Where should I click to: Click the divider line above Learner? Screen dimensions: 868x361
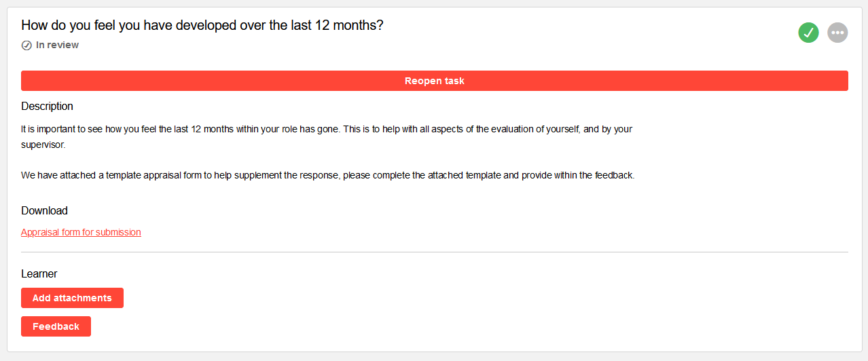coord(435,252)
